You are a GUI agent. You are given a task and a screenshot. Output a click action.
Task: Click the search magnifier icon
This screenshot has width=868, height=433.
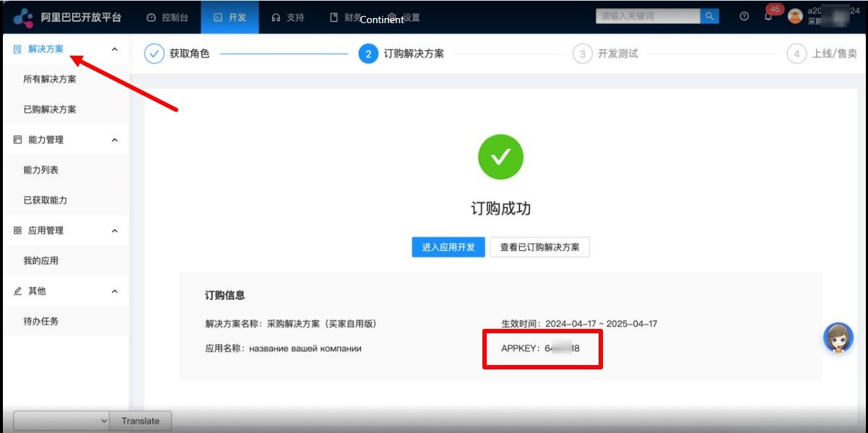point(709,16)
